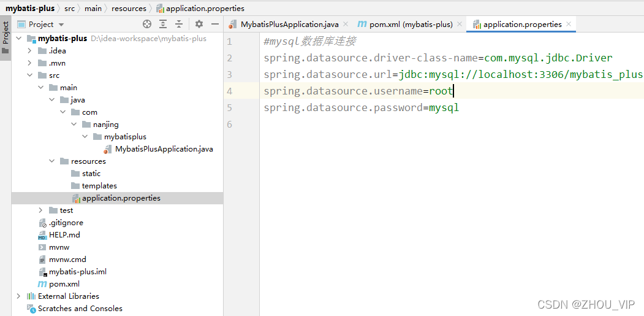Viewport: 644px width, 316px height.
Task: Close the pom.xml (mybatis-plus) tab
Action: [459, 25]
